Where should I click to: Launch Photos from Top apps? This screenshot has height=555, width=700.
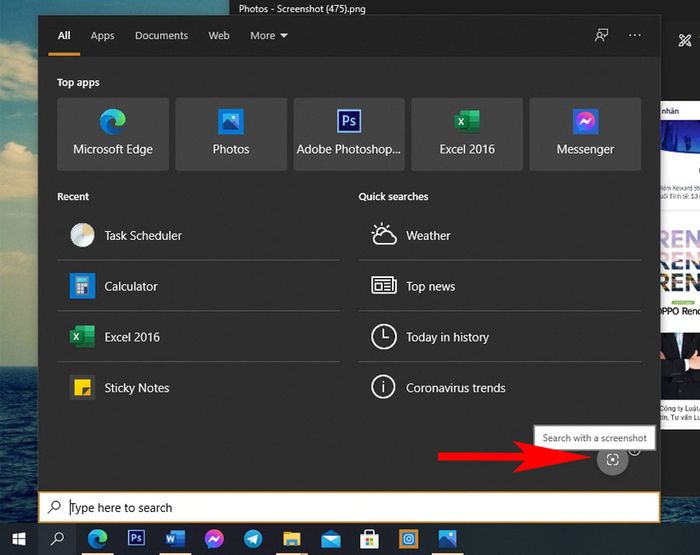pyautogui.click(x=231, y=134)
